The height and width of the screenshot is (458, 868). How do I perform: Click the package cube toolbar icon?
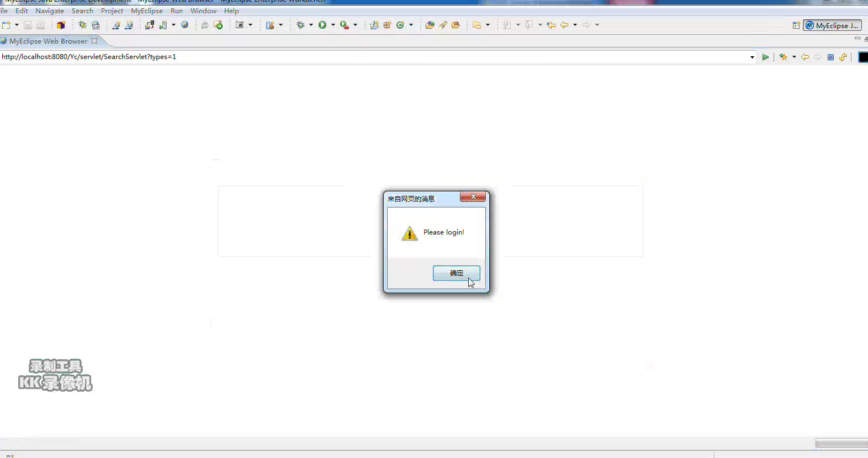coord(61,25)
